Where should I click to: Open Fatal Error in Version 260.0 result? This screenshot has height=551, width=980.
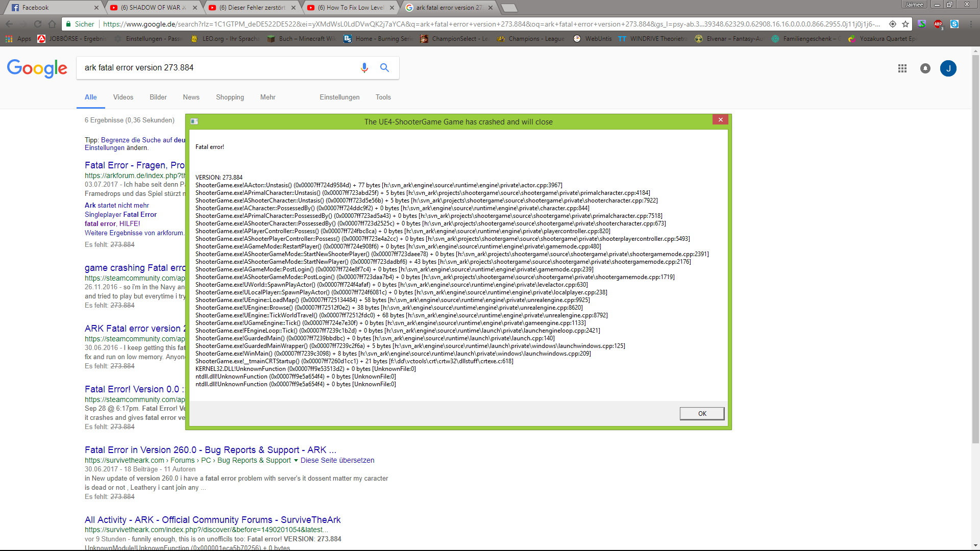pyautogui.click(x=210, y=450)
